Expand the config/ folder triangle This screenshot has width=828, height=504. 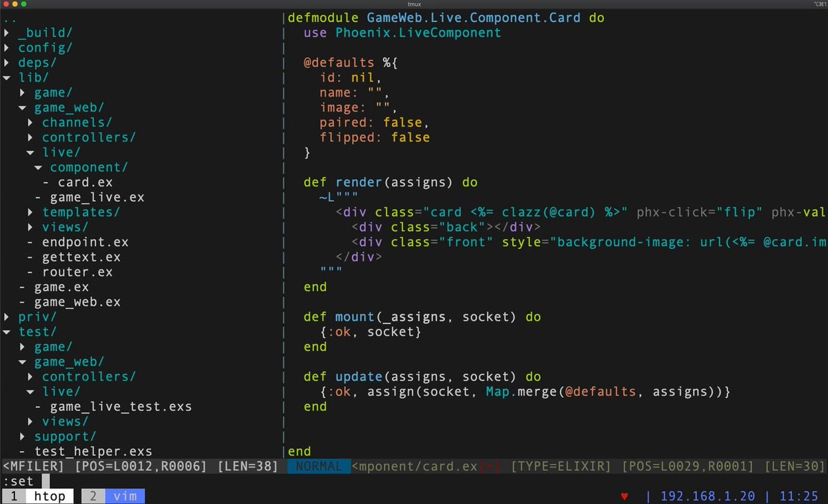click(6, 48)
